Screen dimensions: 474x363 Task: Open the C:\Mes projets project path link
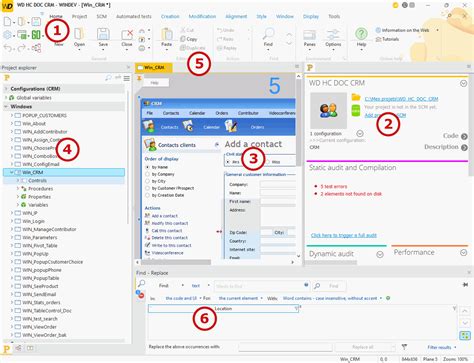pos(401,99)
